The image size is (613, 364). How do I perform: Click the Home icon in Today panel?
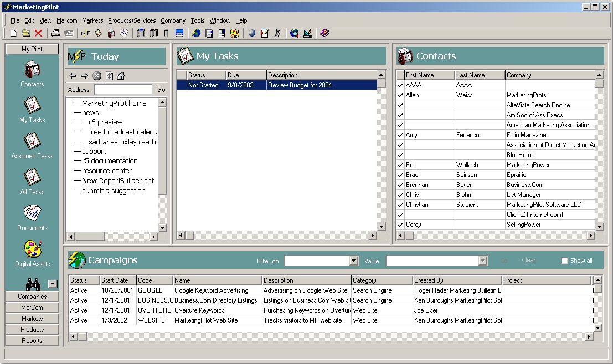(x=121, y=76)
